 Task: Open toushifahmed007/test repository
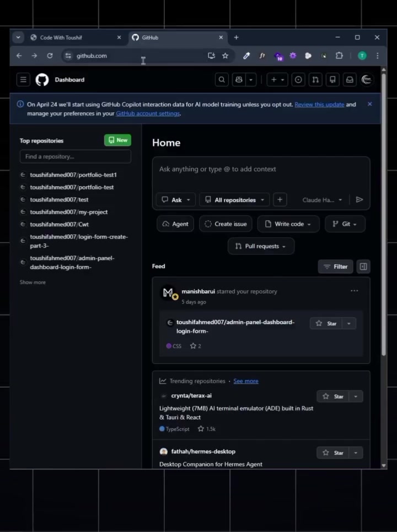pyautogui.click(x=59, y=199)
